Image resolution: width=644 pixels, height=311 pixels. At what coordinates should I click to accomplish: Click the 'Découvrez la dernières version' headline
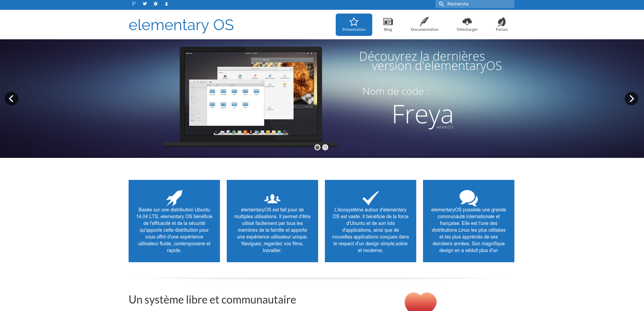(x=430, y=61)
